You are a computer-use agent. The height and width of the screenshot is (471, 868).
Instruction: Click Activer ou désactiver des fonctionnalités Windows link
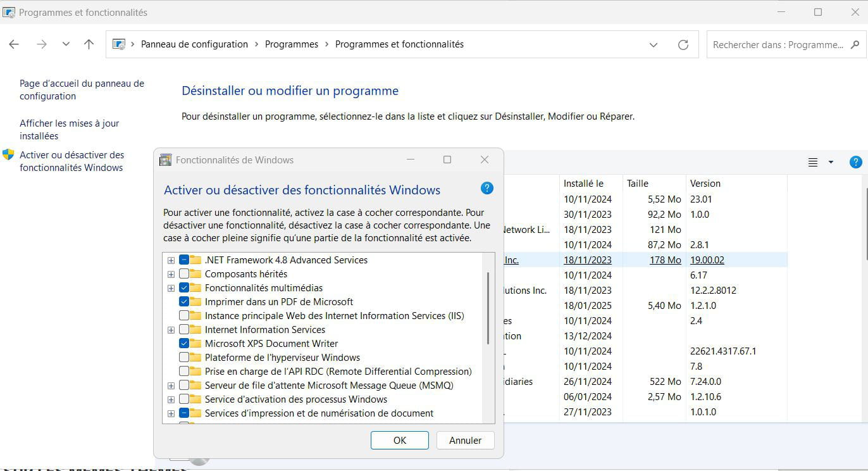click(x=72, y=161)
